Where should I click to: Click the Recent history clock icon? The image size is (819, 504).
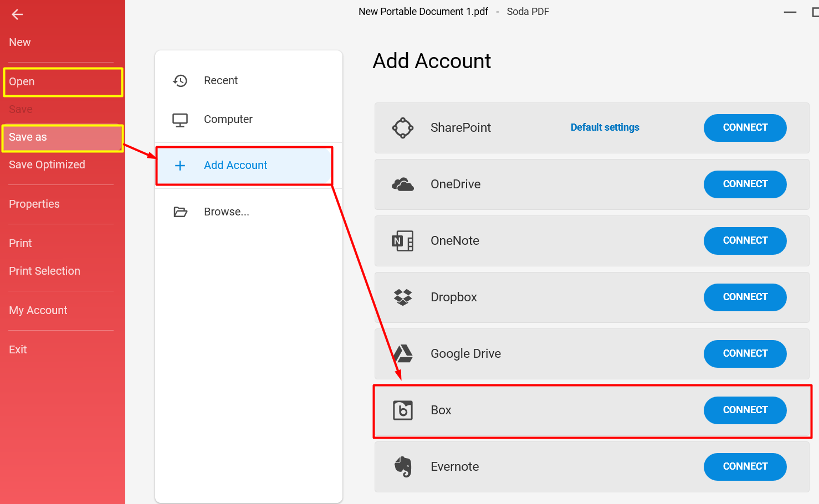click(180, 81)
